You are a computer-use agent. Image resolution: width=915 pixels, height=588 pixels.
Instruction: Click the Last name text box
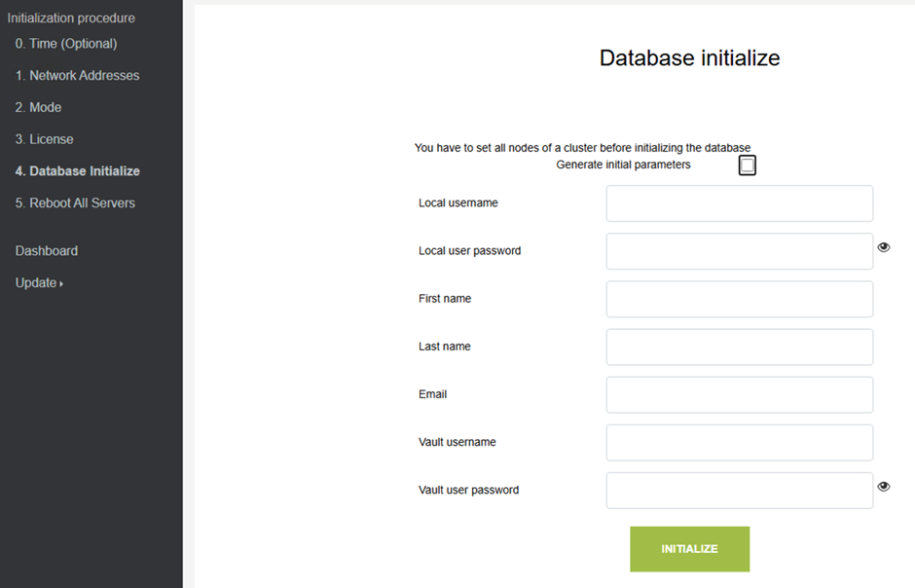coord(739,347)
